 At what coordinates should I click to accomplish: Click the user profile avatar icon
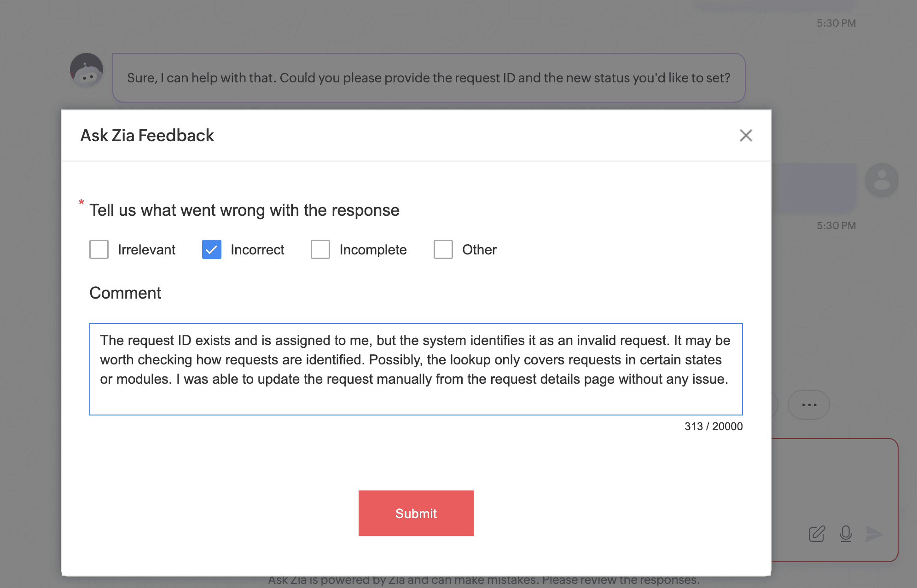coord(882,180)
